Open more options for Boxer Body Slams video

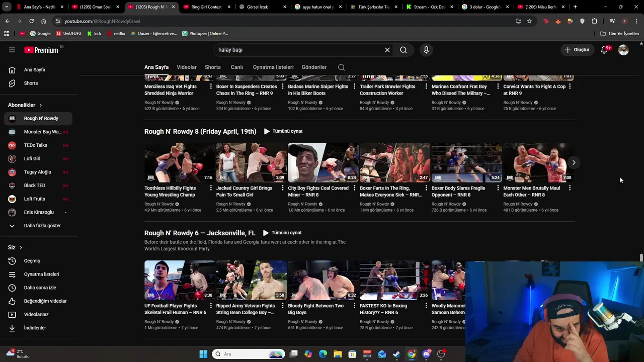[498, 188]
